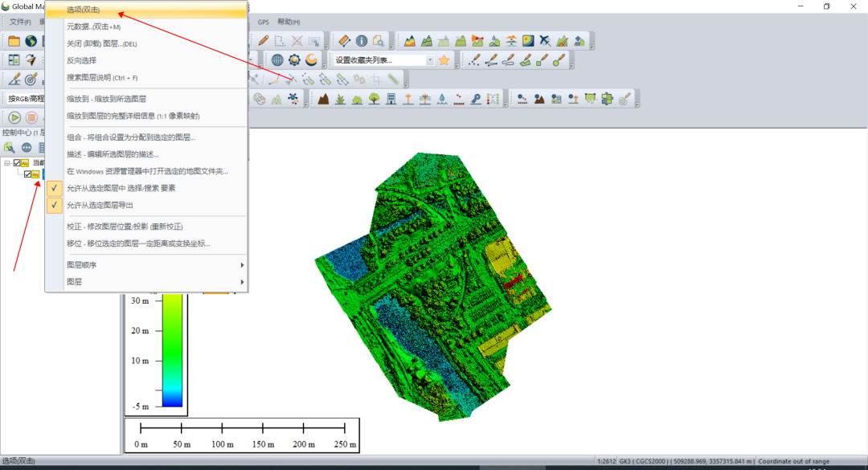Click the wireframe globe icon
This screenshot has width=868, height=470.
pos(277,59)
